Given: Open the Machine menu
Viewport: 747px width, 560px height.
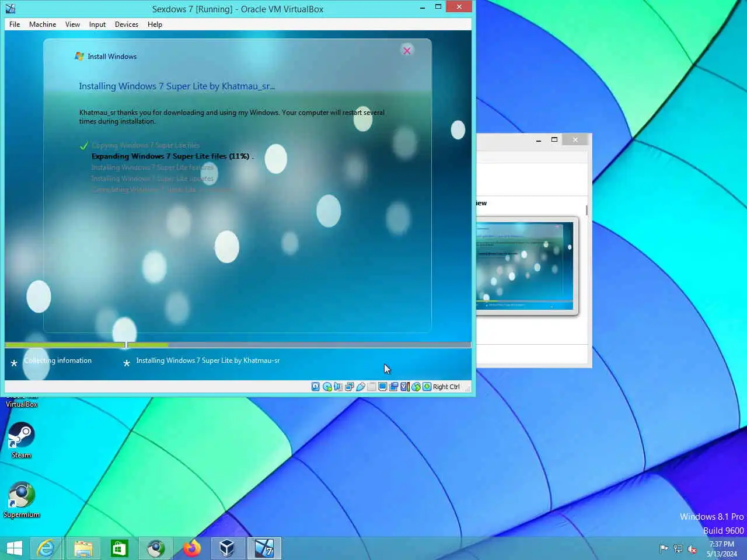Looking at the screenshot, I should pos(43,24).
